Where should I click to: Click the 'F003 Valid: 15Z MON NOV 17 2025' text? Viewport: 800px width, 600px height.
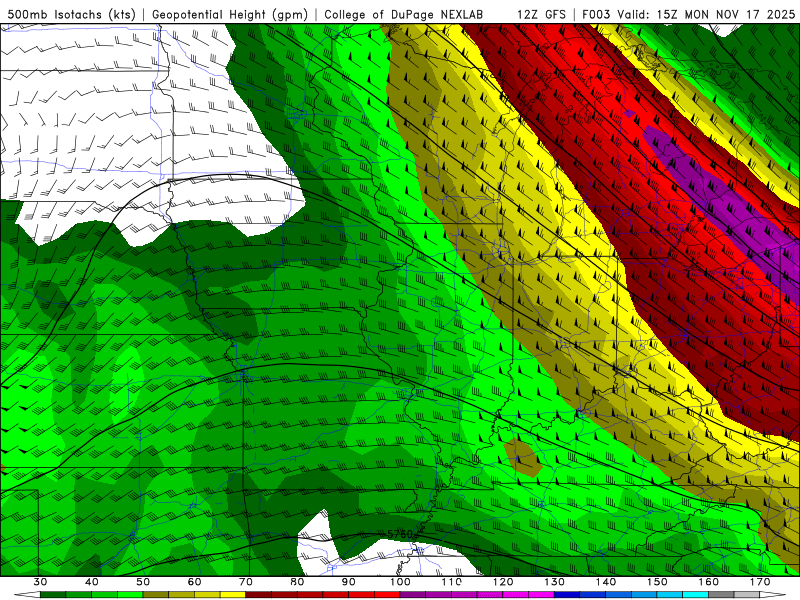[688, 14]
